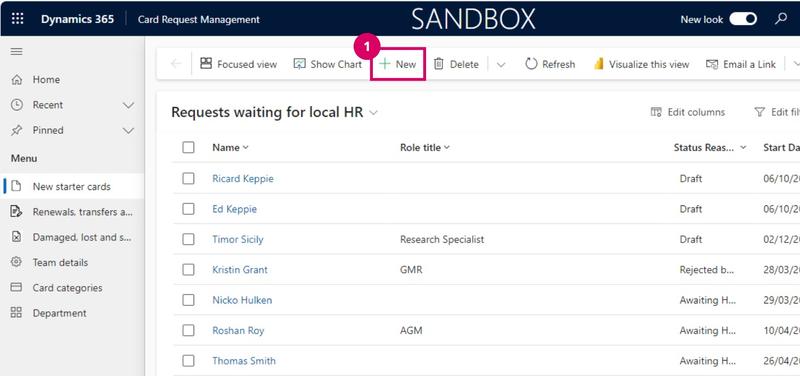This screenshot has width=800, height=376.
Task: Tick the checkbox for Ed Keppie
Action: coord(188,209)
